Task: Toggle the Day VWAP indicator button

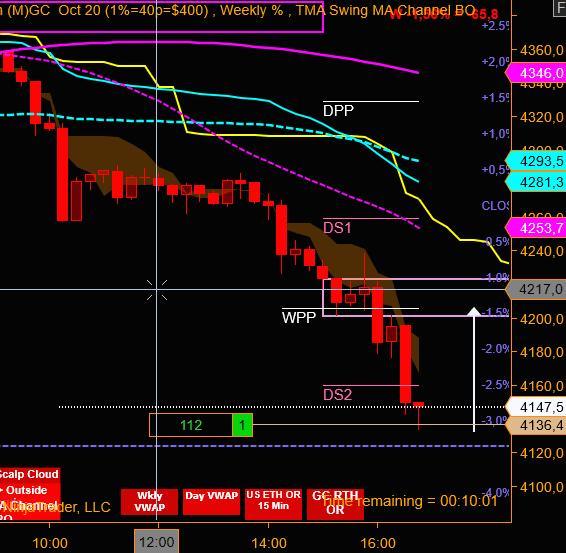Action: (212, 502)
